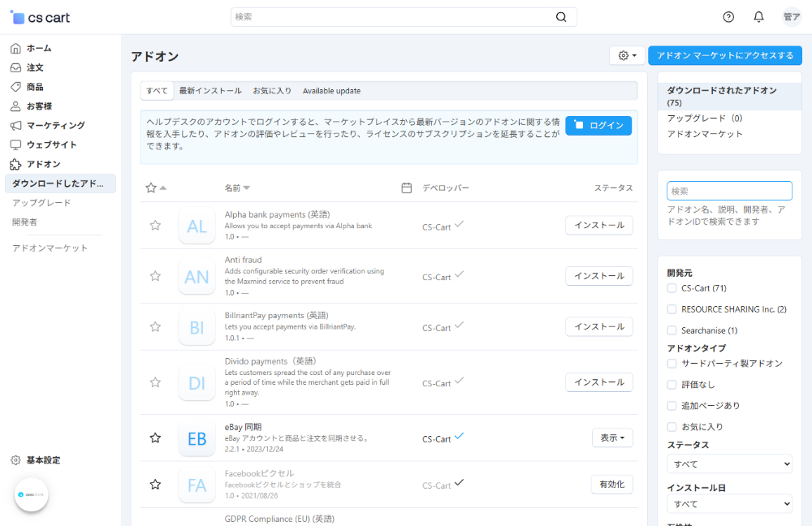Enable the お気に入り filter checkbox
The width and height of the screenshot is (812, 526).
(x=672, y=426)
